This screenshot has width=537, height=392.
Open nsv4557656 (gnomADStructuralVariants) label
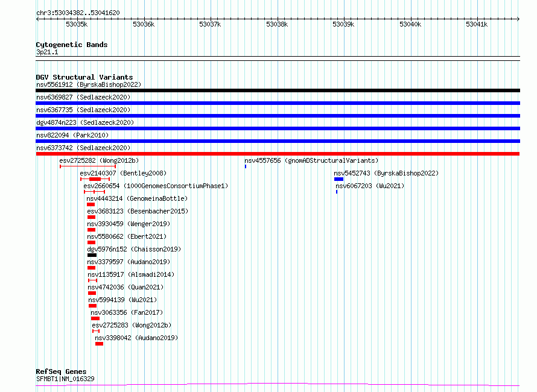(x=311, y=160)
